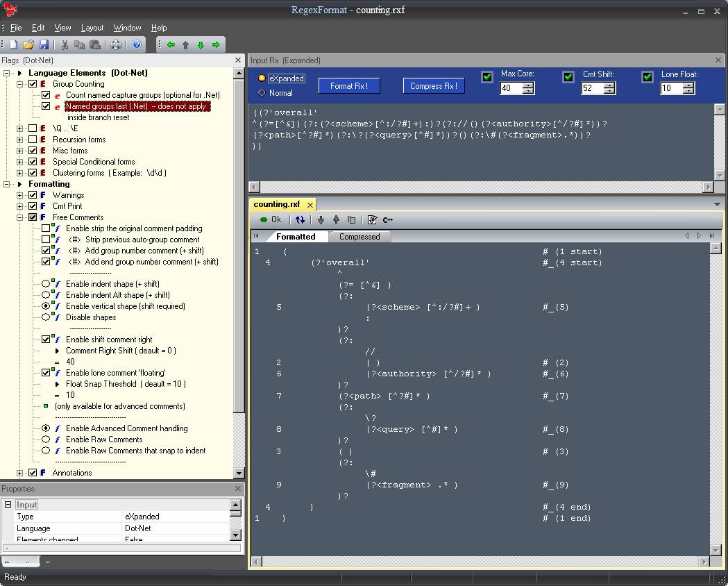Click the overlapping squares icon in counting.rxf toolbar
This screenshot has width=728, height=586.
click(x=351, y=219)
